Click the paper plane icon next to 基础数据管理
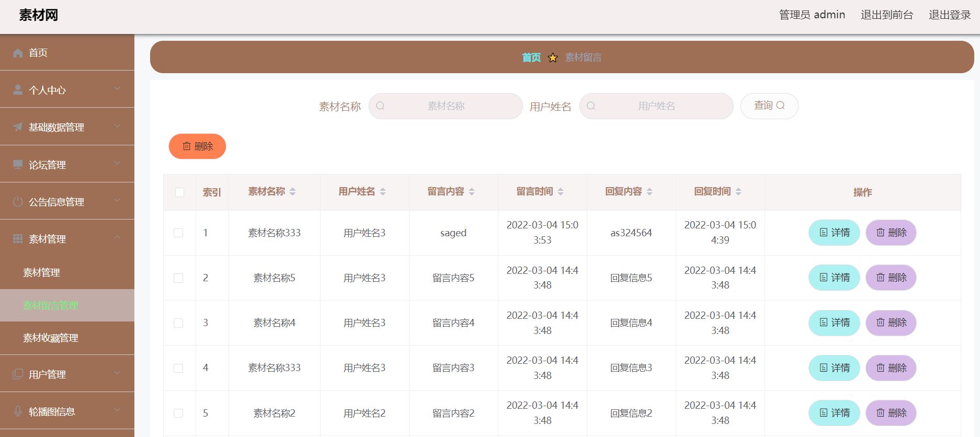980x437 pixels. point(18,127)
